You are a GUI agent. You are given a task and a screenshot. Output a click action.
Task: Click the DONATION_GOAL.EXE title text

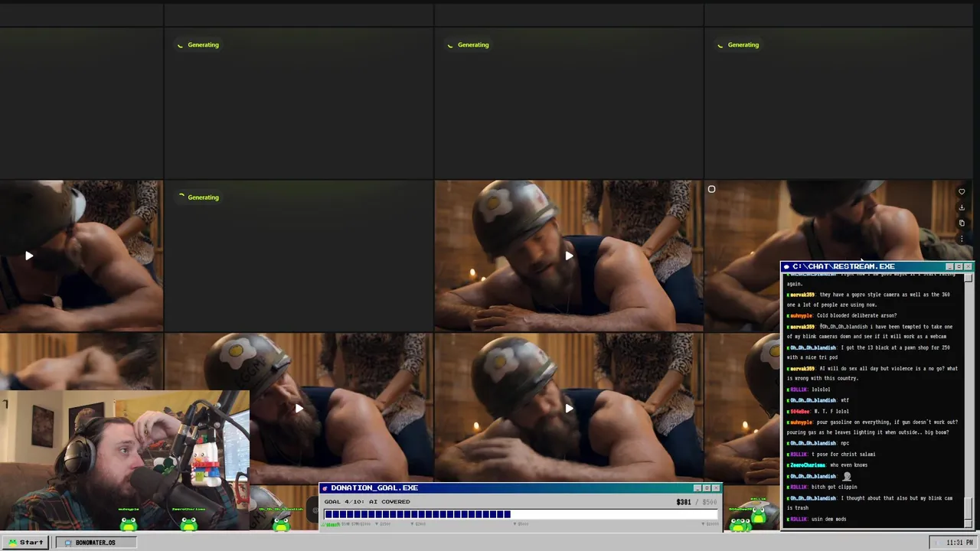point(374,488)
